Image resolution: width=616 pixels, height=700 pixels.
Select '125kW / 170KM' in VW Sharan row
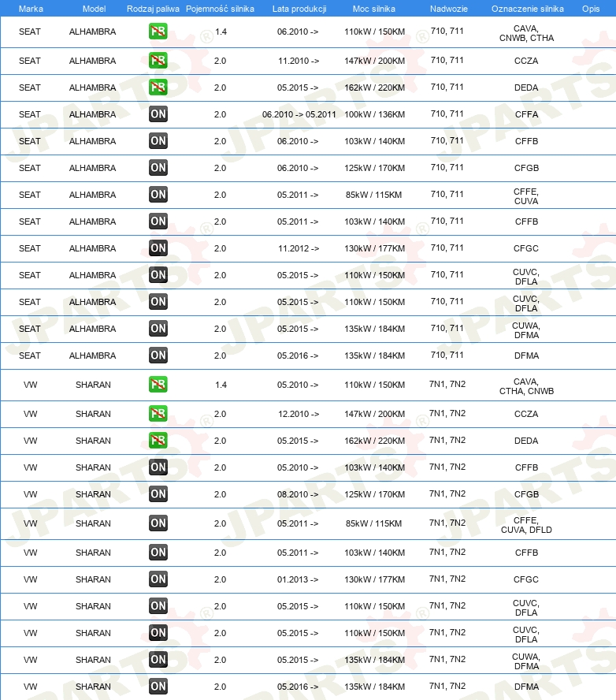click(x=375, y=494)
